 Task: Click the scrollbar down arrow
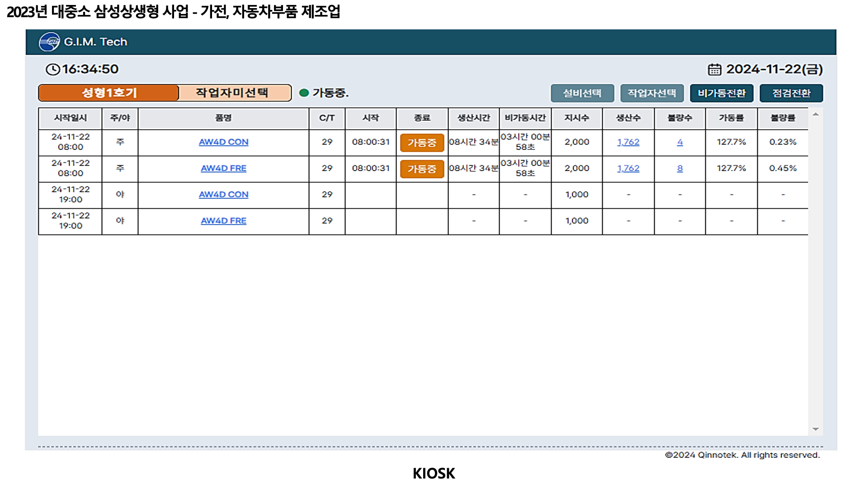816,429
